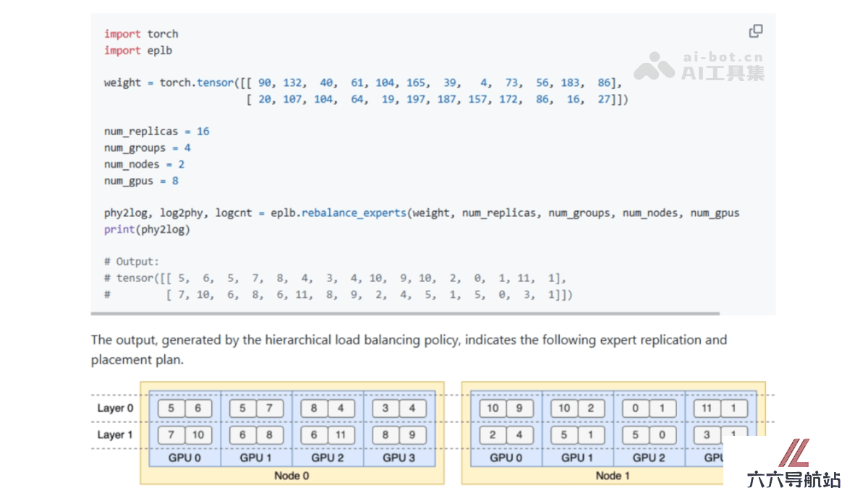Click the 'num_nodes = 2' line
This screenshot has width=868, height=488.
tap(144, 165)
